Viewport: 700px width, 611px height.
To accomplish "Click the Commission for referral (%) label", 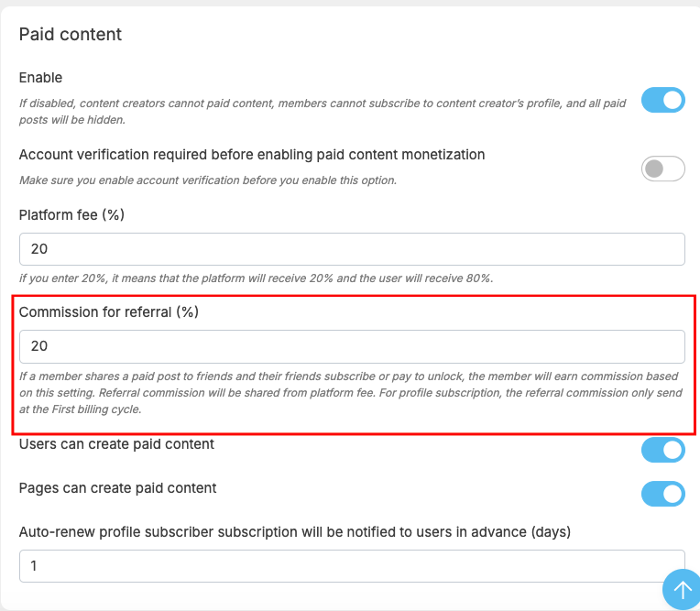I will click(108, 312).
